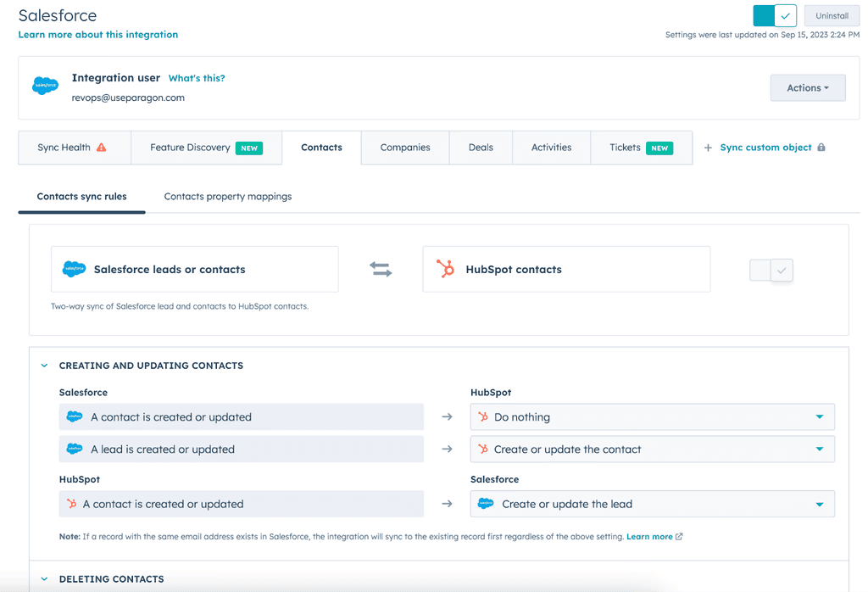The height and width of the screenshot is (592, 868).
Task: Follow the Learn more about this integration link
Action: point(98,35)
